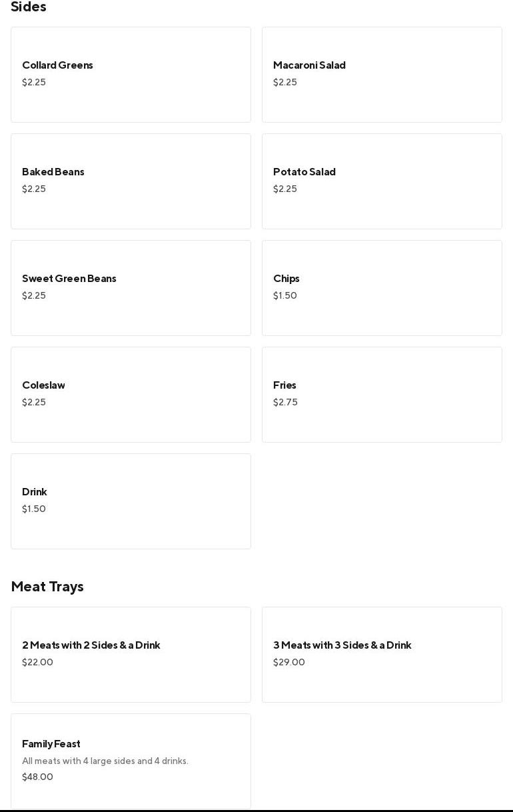Screen dimensions: 513x812
Task: Choose the Coleslaw side card
Action: click(131, 395)
